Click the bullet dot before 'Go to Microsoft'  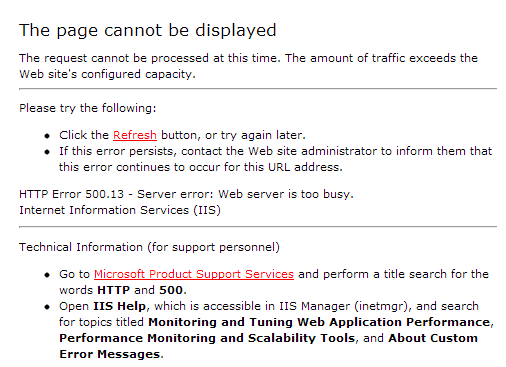tap(47, 275)
